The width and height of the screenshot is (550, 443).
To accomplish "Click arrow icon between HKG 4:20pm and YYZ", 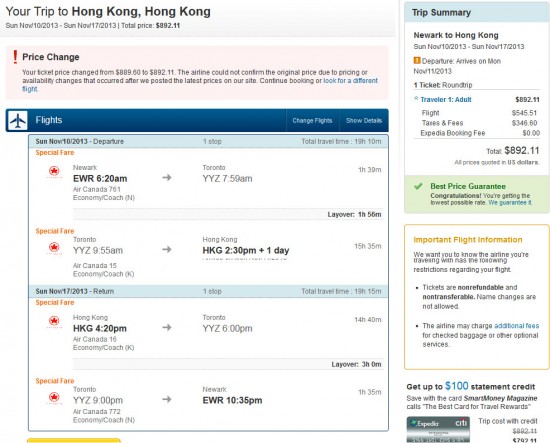I will pyautogui.click(x=167, y=327).
